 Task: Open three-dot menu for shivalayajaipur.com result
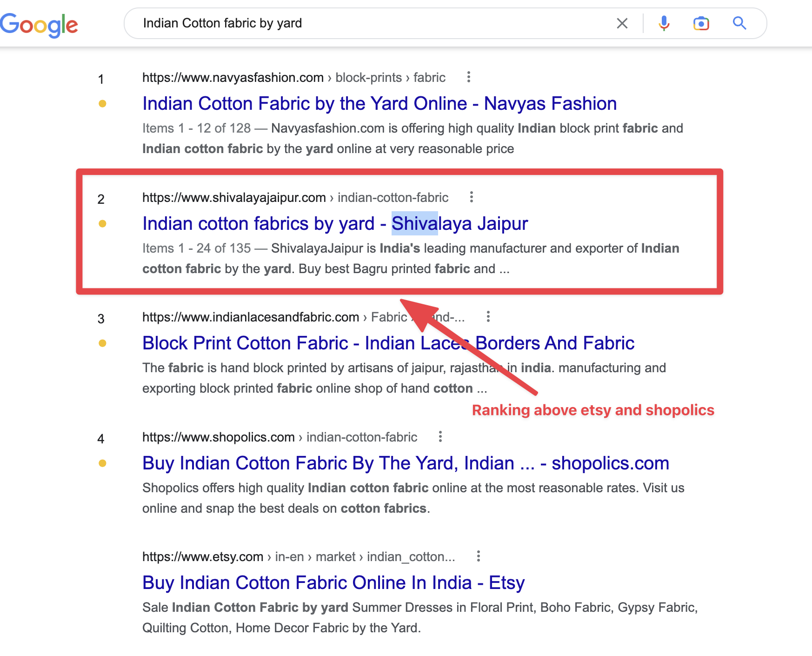[x=471, y=197]
